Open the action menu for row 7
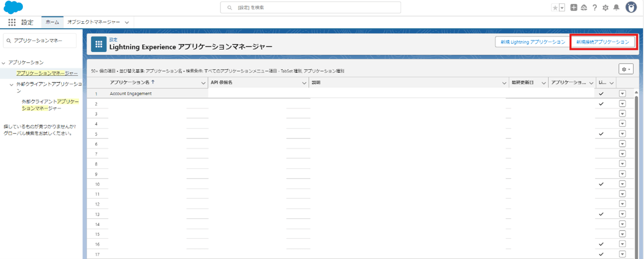Viewport: 644px width, 259px height. [x=622, y=154]
